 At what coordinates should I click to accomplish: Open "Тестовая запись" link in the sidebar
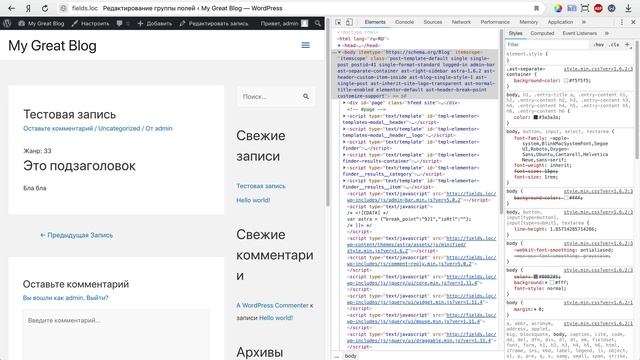pyautogui.click(x=261, y=186)
